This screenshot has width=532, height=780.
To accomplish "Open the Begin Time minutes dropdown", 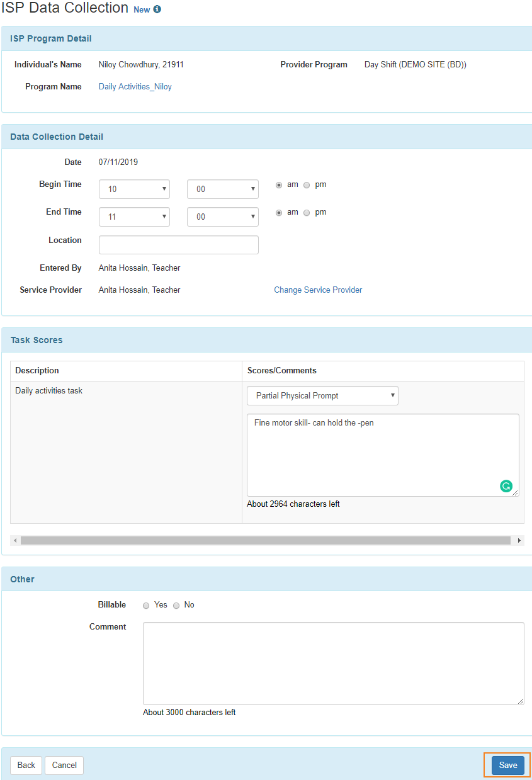I will tap(223, 189).
